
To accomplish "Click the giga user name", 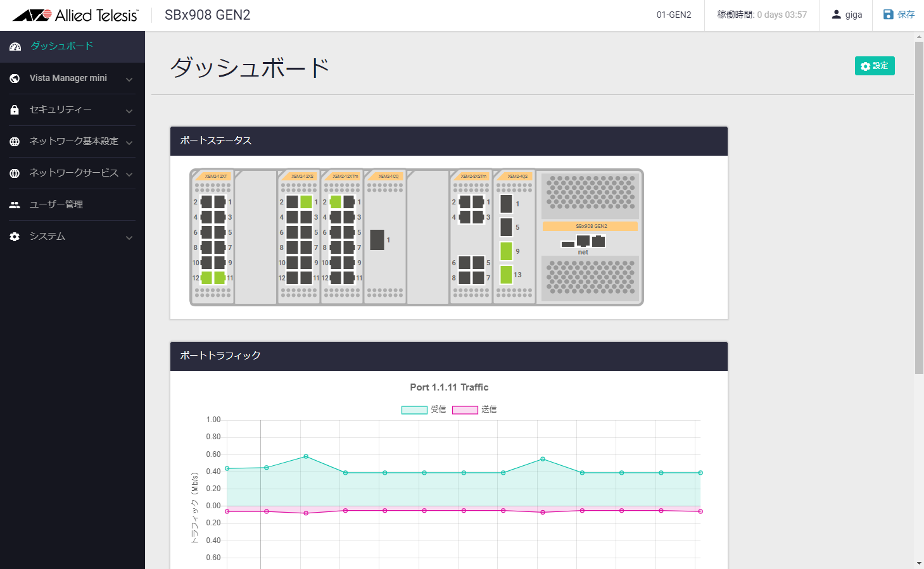I will (x=854, y=15).
